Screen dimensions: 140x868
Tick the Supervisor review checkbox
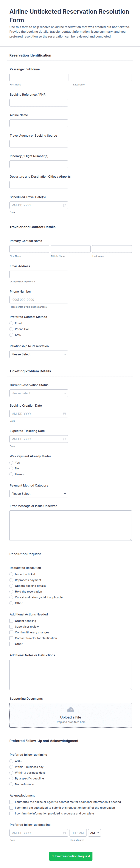tap(11, 627)
